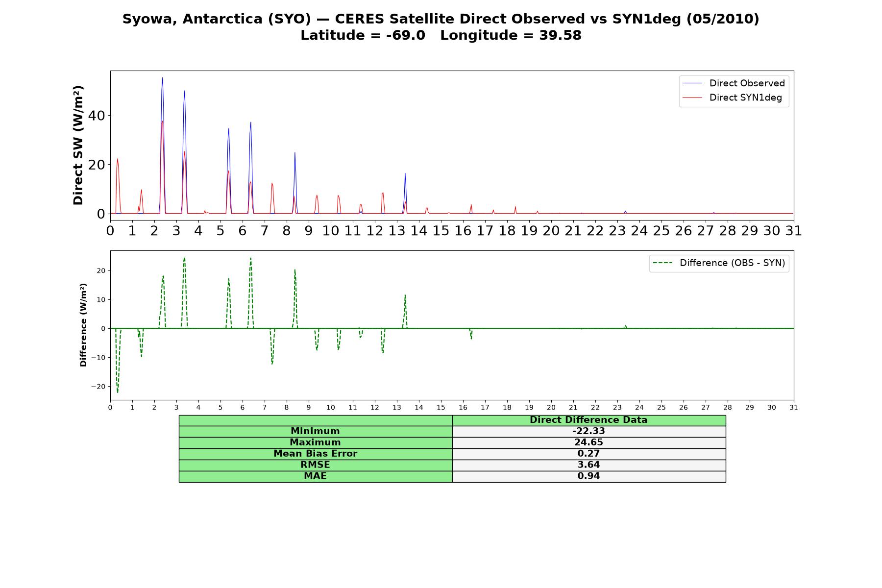Click the green dashed Difference legend line
Image resolution: width=882 pixels, height=588 pixels.
[x=662, y=263]
